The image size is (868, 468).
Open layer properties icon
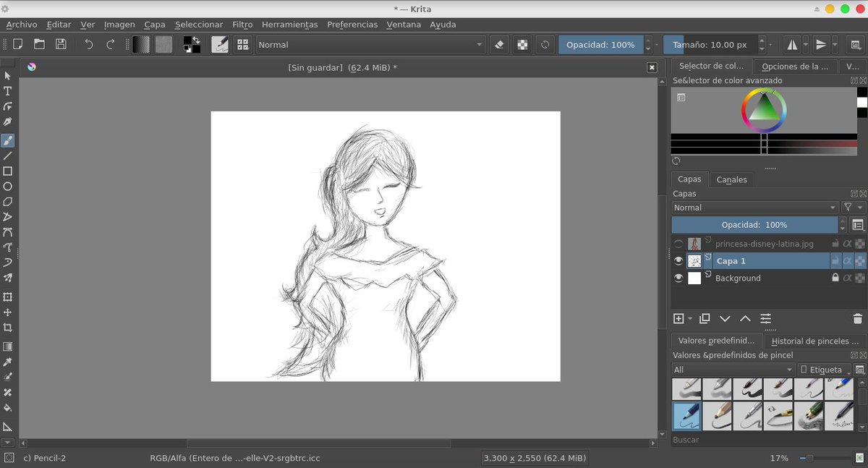coord(765,318)
